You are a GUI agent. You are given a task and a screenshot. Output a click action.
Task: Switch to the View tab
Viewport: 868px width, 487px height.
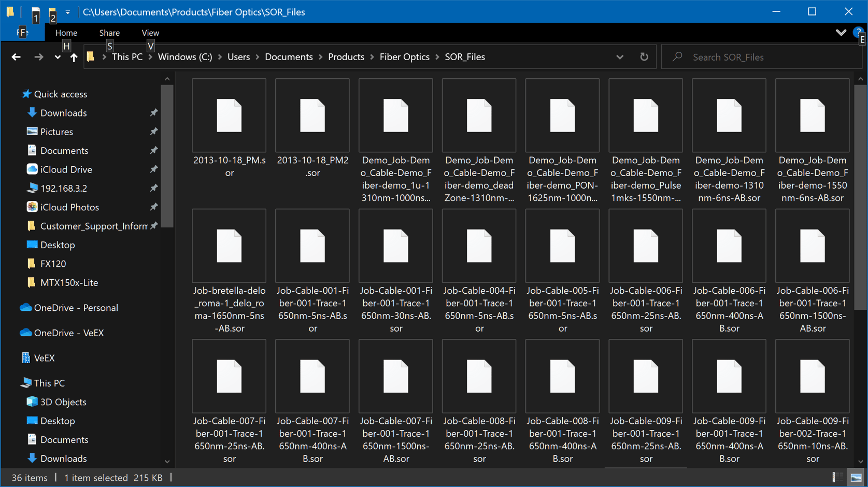click(x=150, y=32)
